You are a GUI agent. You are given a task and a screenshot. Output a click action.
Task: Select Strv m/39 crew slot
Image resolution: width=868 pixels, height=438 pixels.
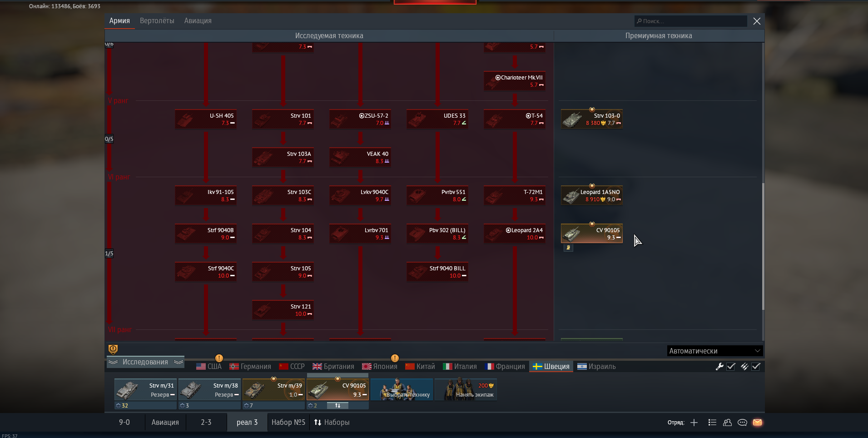[x=273, y=390]
